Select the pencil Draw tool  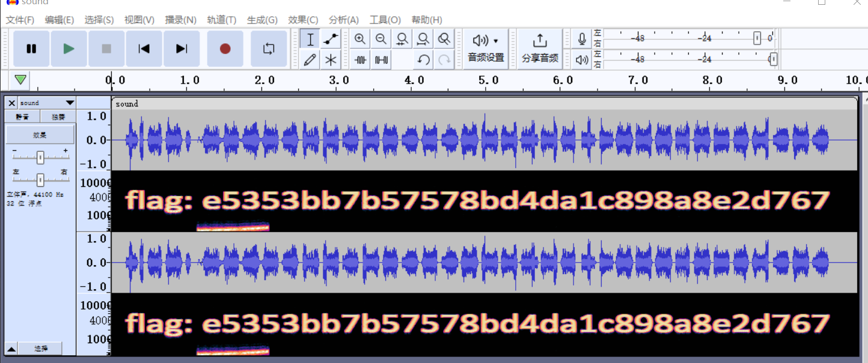click(x=310, y=59)
